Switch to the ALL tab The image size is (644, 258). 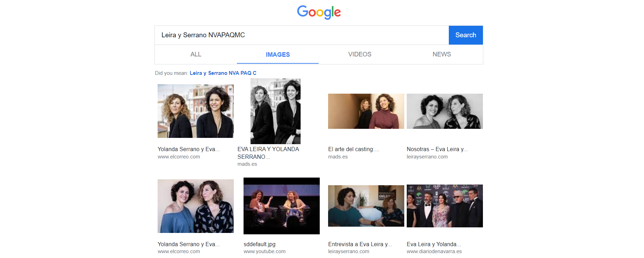point(196,54)
